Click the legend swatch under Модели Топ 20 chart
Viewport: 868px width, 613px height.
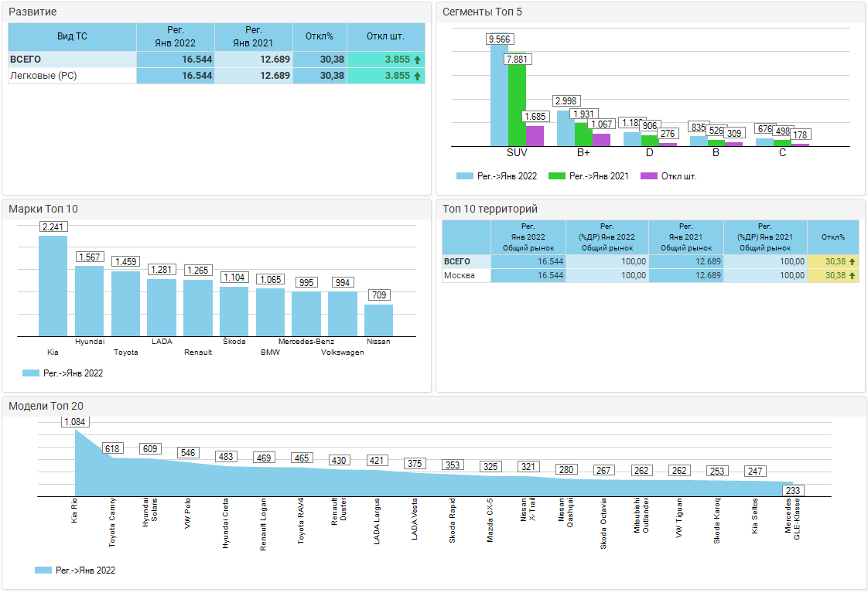pos(43,570)
